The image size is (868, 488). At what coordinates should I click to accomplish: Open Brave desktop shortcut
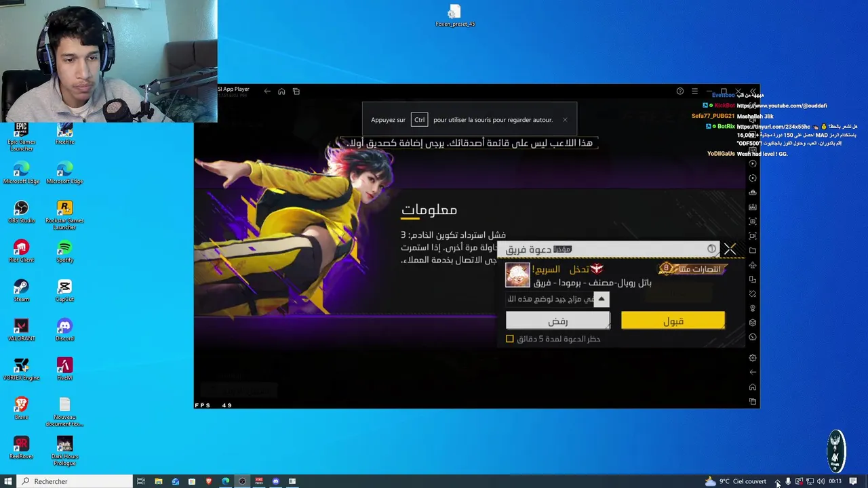coord(21,409)
